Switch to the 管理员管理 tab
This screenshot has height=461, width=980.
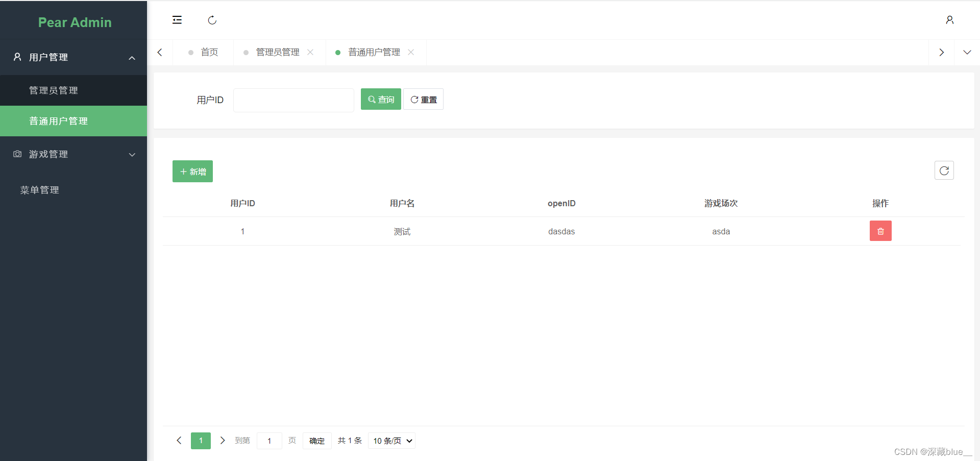pyautogui.click(x=277, y=52)
